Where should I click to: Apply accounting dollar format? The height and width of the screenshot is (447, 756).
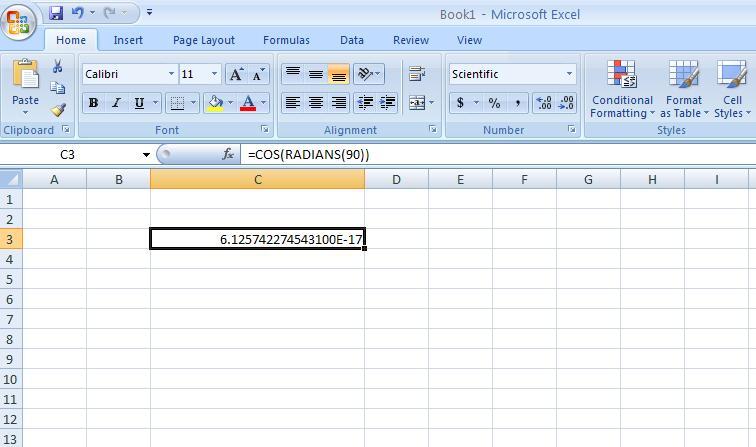pyautogui.click(x=460, y=103)
